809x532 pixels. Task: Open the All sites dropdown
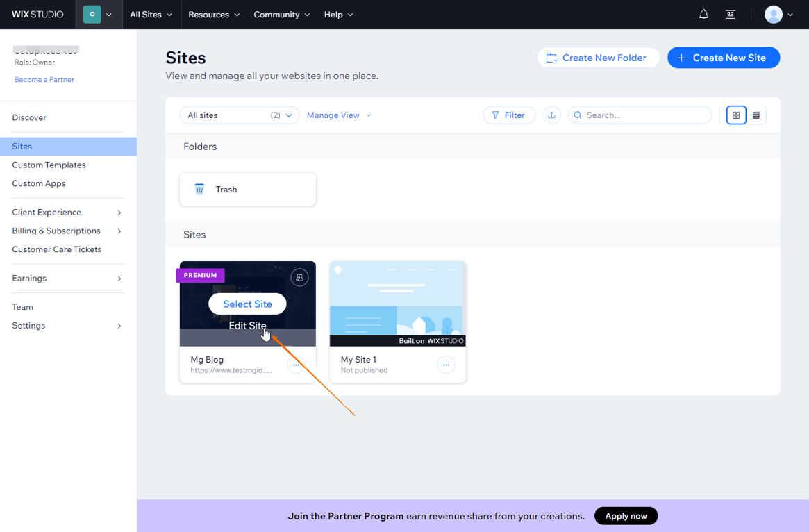[239, 115]
